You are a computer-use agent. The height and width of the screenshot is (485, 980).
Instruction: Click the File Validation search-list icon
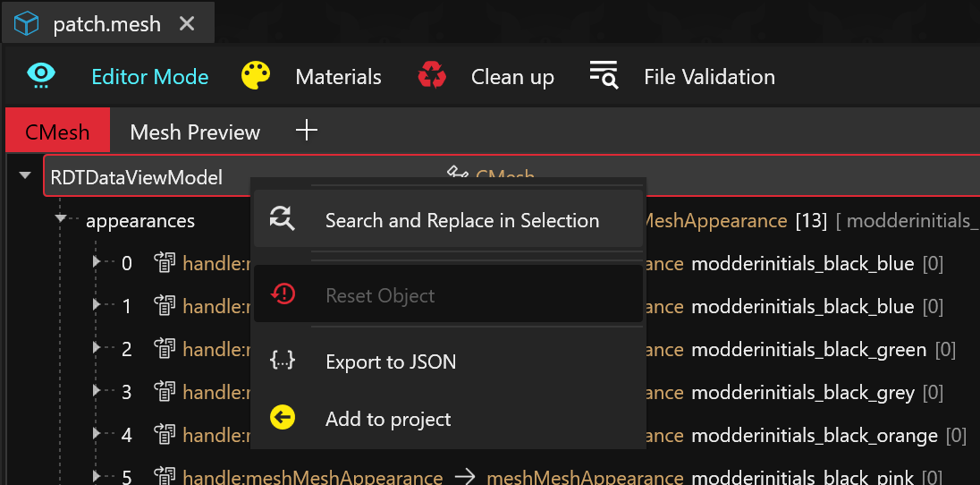[x=604, y=76]
